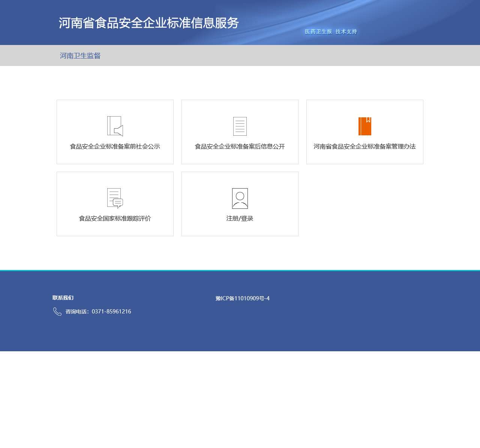The image size is (480, 448).
Task: Click 医药卫生报 in the header banner
Action: pyautogui.click(x=318, y=31)
